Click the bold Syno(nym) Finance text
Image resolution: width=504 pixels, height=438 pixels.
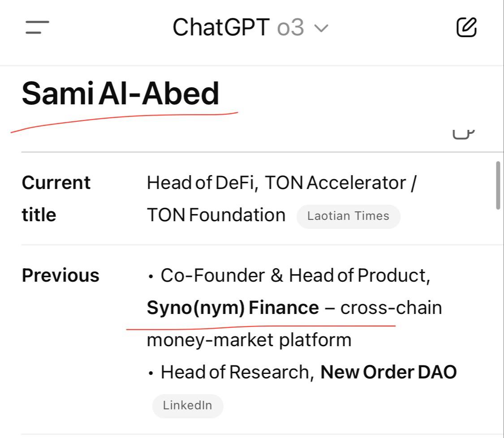[x=233, y=308]
